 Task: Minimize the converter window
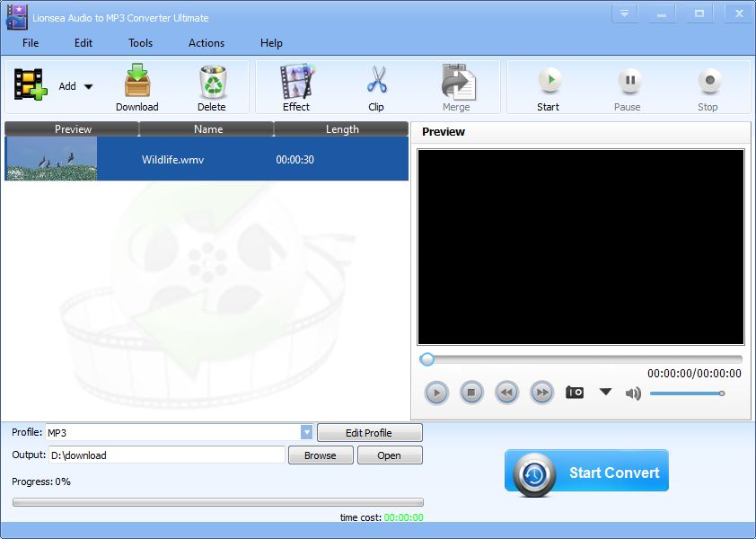click(662, 13)
